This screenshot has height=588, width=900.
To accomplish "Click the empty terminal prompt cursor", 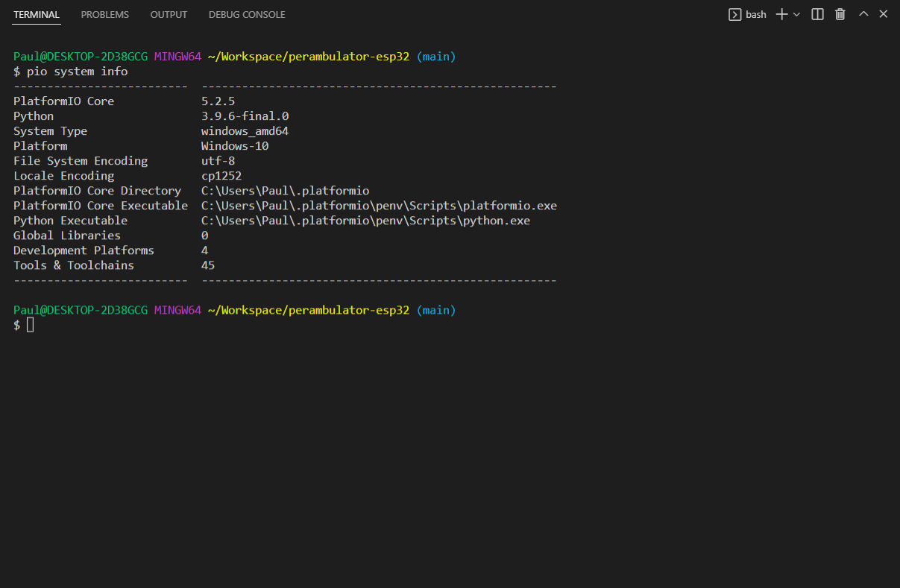I will [28, 324].
